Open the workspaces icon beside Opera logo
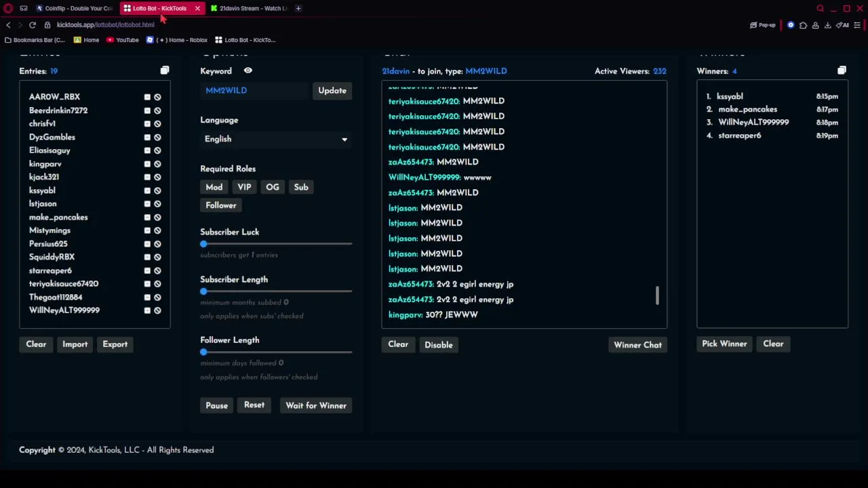Image resolution: width=868 pixels, height=488 pixels. [x=24, y=8]
